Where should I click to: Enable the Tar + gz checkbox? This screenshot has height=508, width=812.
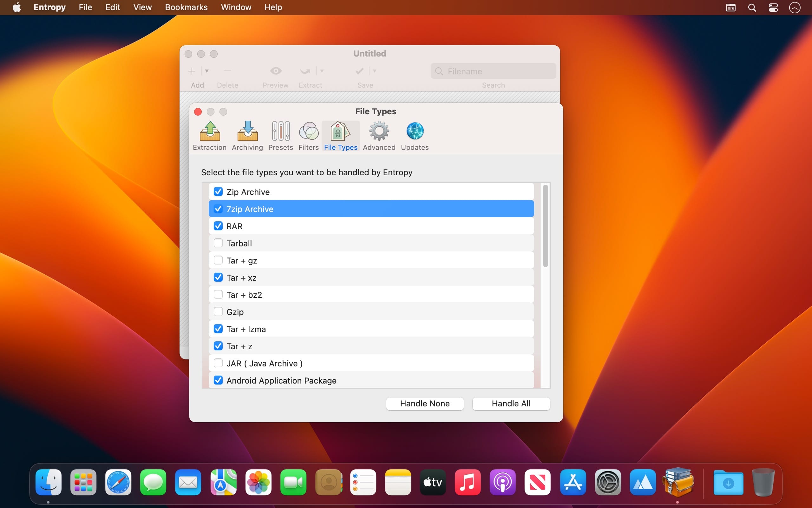(218, 260)
